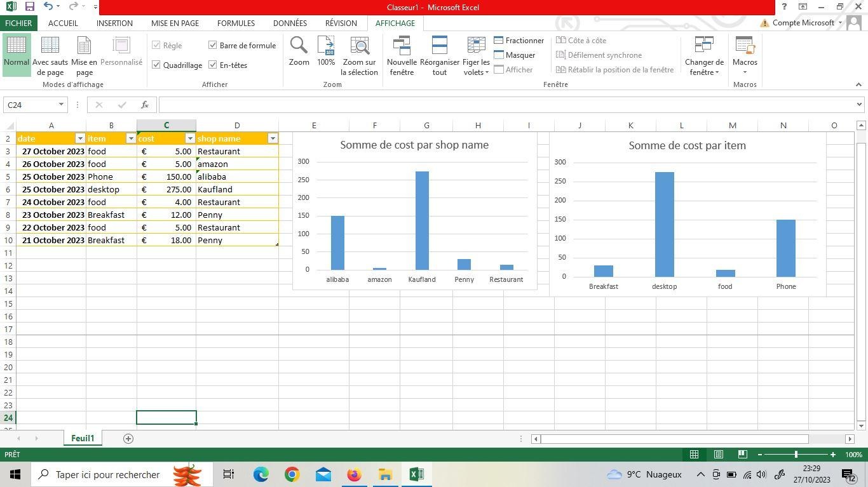
Task: Click the 100% zoom level button
Action: pos(853,455)
